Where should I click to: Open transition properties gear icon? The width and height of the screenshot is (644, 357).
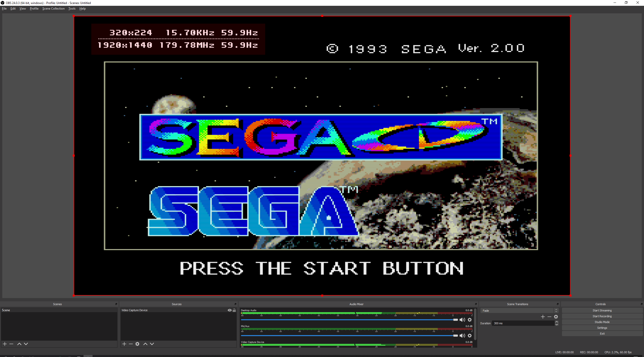(x=556, y=317)
